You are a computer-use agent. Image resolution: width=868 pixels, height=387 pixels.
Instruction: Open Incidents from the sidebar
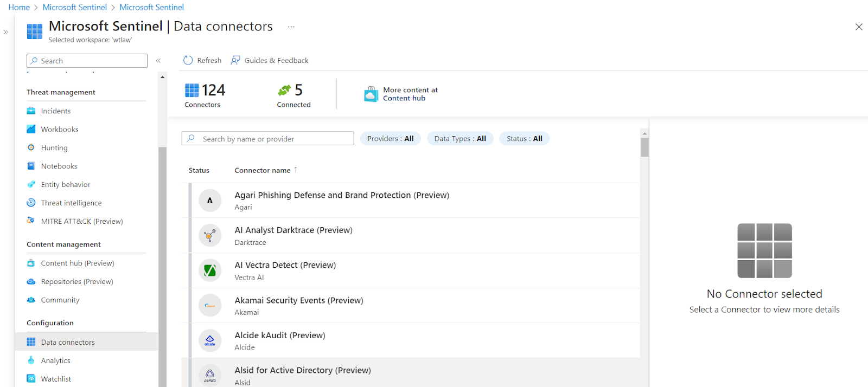55,111
